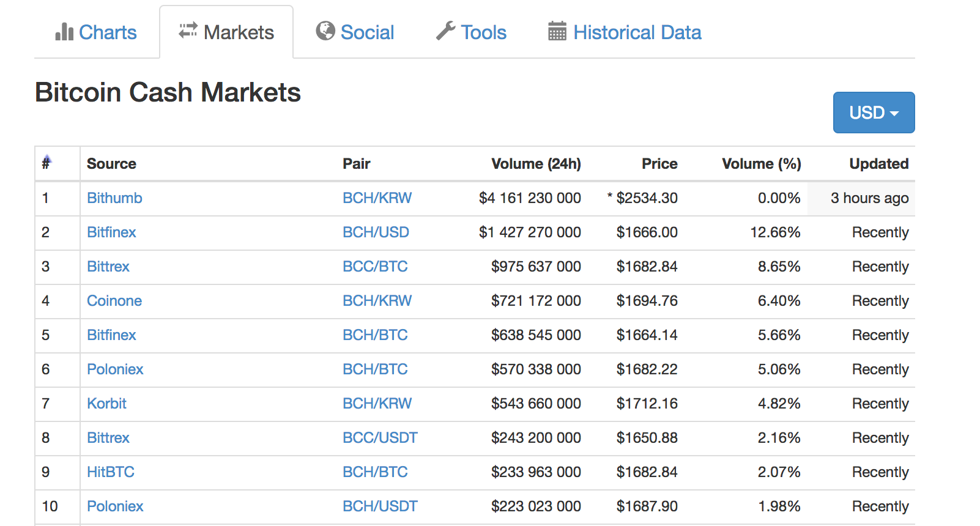The image size is (980, 526).
Task: Open Poloniex link in row 6
Action: (115, 369)
